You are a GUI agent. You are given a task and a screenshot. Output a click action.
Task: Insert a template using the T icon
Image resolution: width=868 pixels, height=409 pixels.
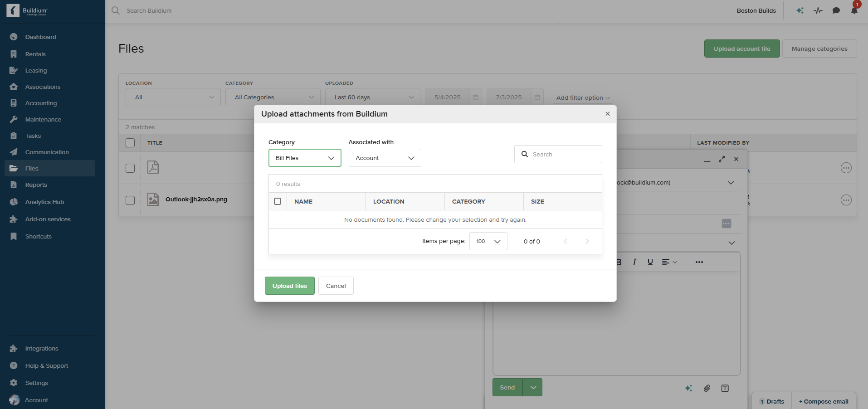724,388
